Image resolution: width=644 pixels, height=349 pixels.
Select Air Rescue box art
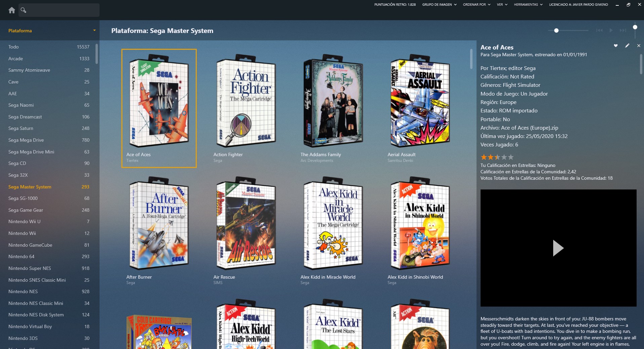click(246, 223)
